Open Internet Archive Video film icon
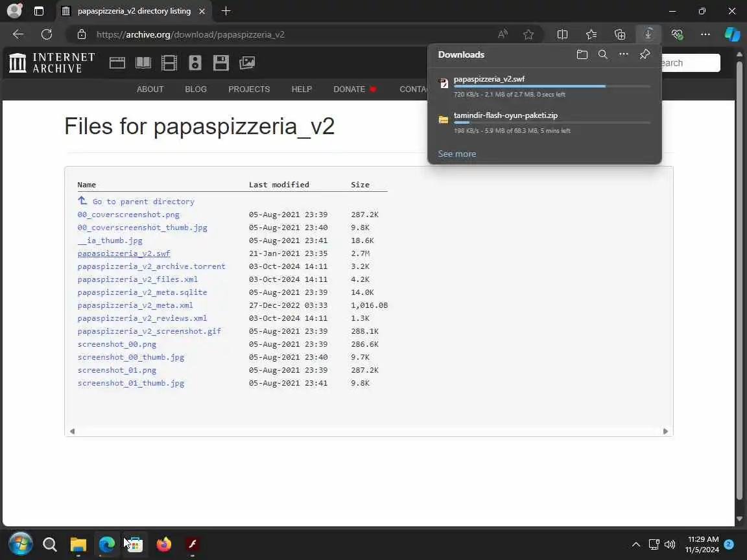The height and width of the screenshot is (560, 747). 169,63
